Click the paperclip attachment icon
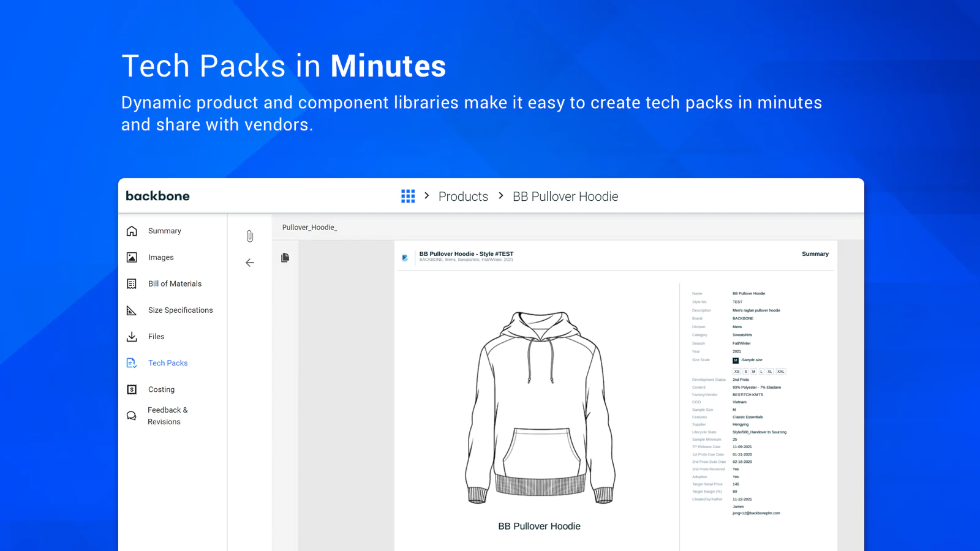 (x=250, y=236)
